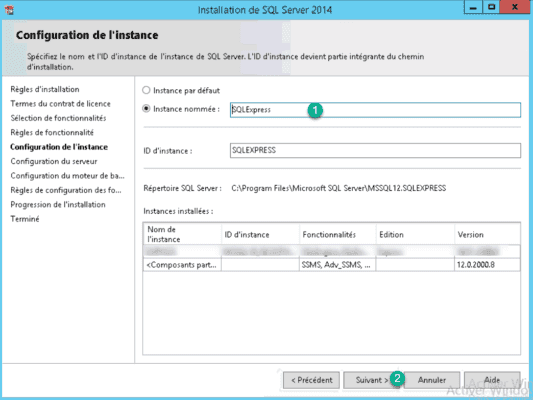533x400 pixels.
Task: Open the Aide help button
Action: [492, 380]
